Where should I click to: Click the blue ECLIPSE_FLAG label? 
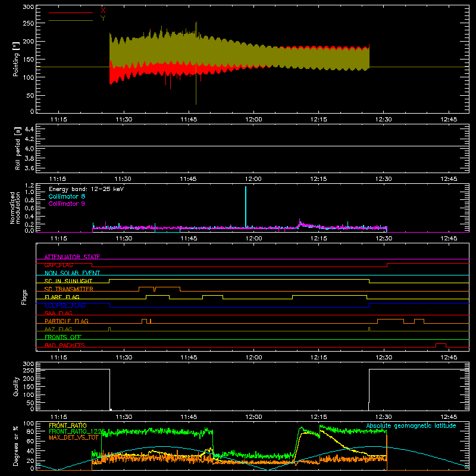point(65,305)
